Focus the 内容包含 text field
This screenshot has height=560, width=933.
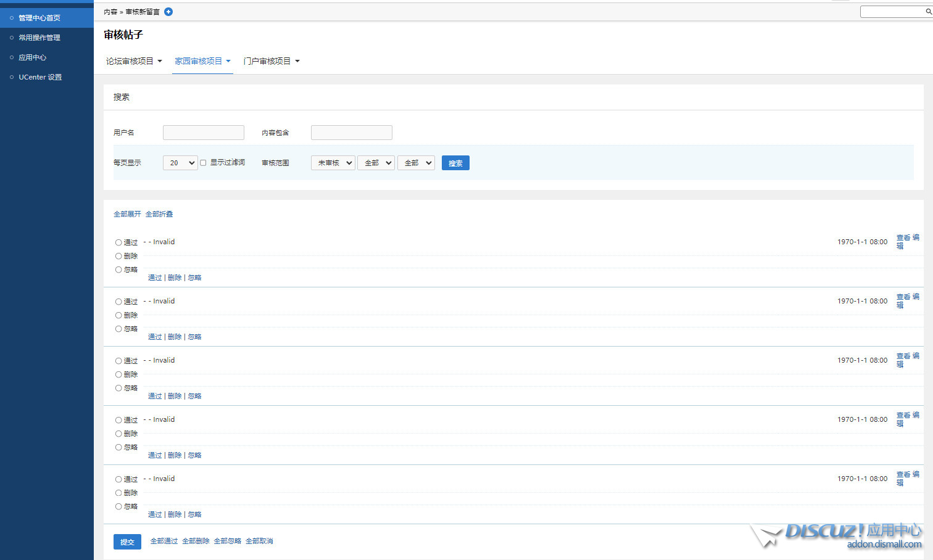point(352,133)
